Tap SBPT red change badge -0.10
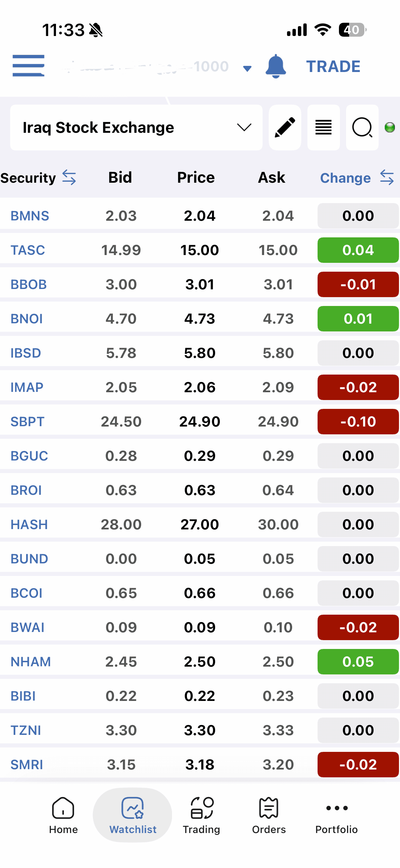The width and height of the screenshot is (400, 868). [358, 421]
